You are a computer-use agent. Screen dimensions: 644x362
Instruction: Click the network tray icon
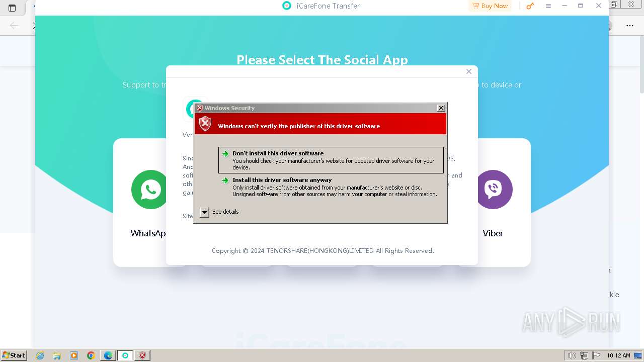point(584,355)
